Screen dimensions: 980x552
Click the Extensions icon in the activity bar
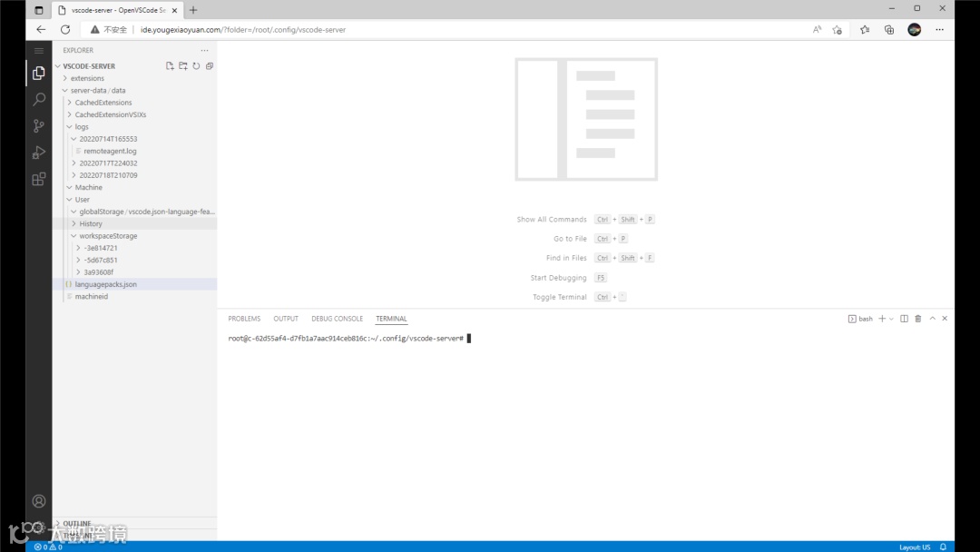coord(38,179)
